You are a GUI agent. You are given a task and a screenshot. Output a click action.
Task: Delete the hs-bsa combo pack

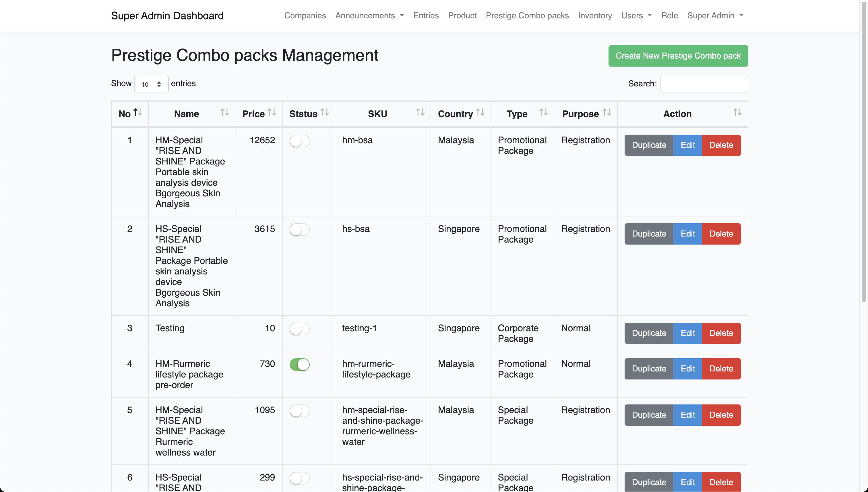(721, 234)
